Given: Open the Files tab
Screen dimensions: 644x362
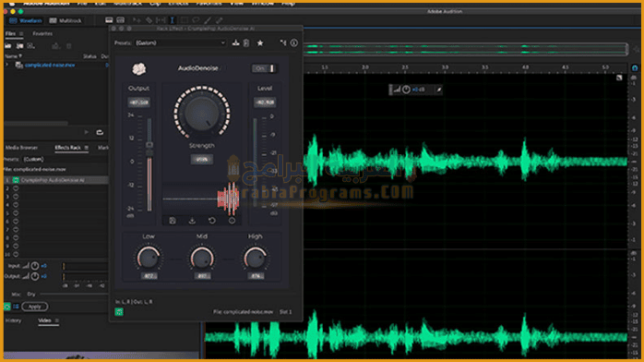Looking at the screenshot, I should point(10,33).
